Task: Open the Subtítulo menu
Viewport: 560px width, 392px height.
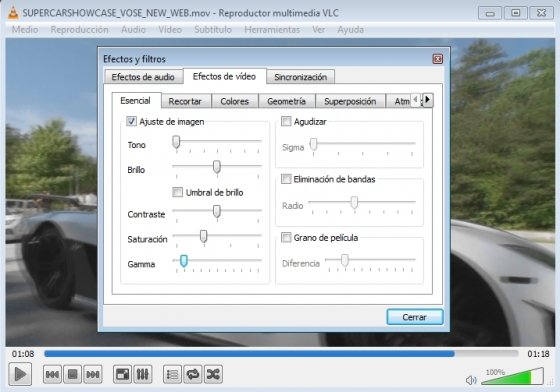Action: pyautogui.click(x=213, y=30)
